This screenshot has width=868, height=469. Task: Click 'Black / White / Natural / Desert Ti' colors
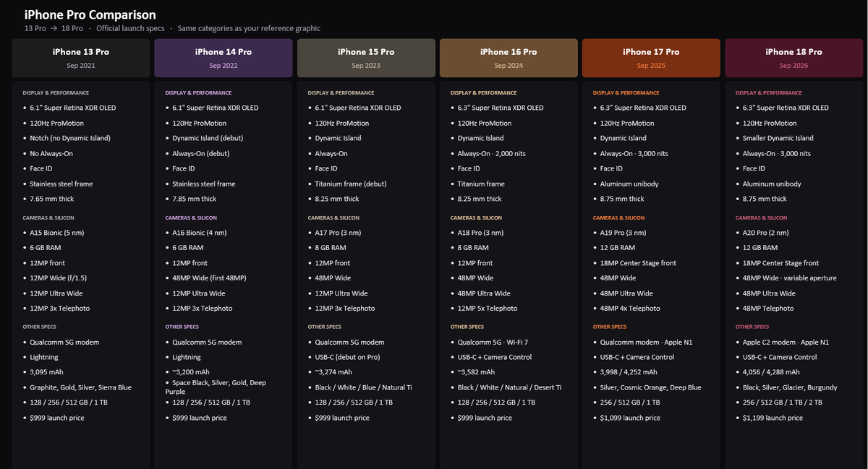coord(509,387)
